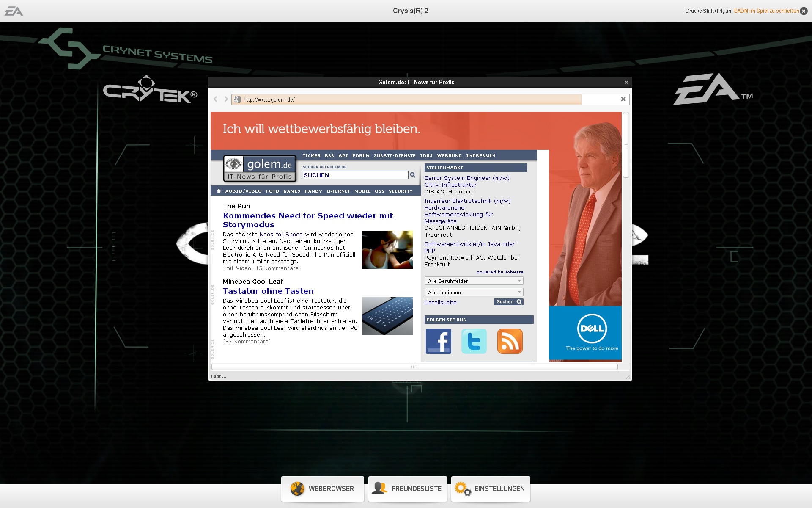Screen dimensions: 812x508
Task: Click the home icon in category bar
Action: point(219,191)
